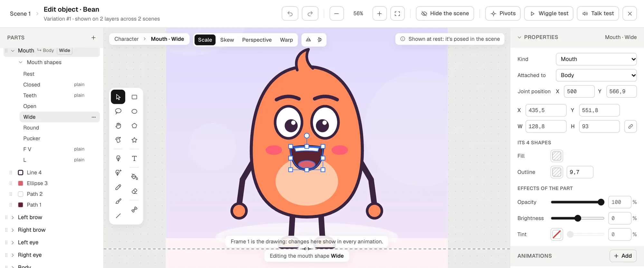Flip the mouth vertically
Screen dimensions: 644x268
tap(320, 40)
